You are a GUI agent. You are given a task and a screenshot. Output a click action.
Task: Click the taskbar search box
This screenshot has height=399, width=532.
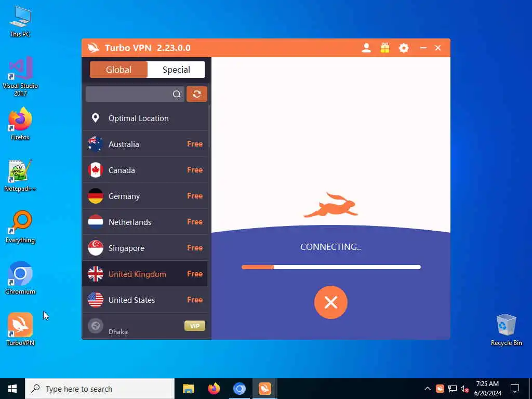(100, 389)
